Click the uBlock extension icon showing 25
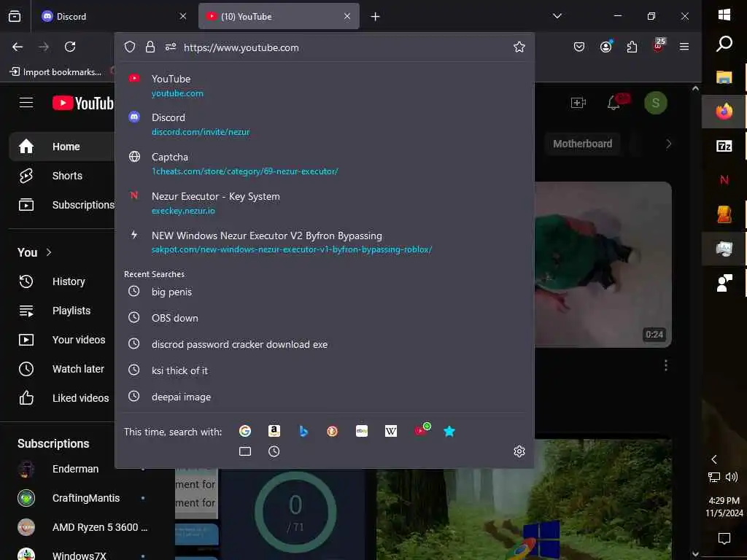Viewport: 747px width, 560px height. (659, 45)
